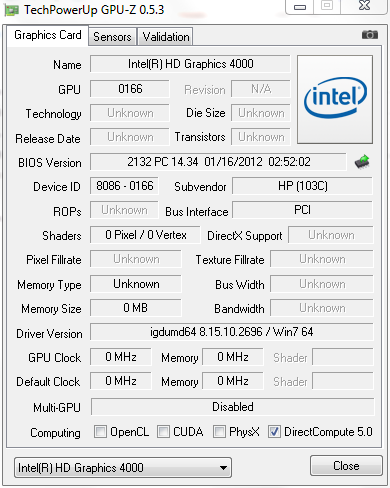Click the Texture Fillrate Unknown field

322,259
